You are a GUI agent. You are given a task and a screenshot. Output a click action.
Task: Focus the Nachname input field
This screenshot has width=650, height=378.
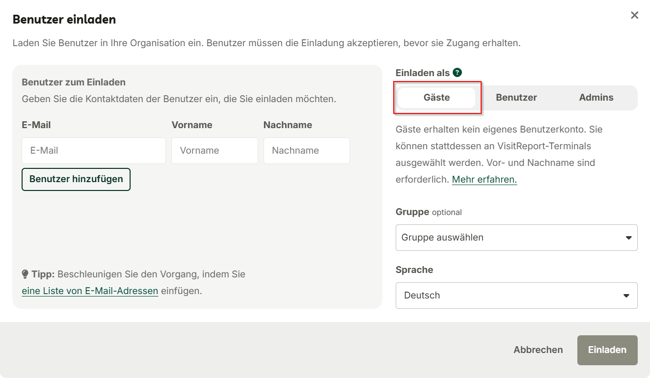[x=307, y=150]
